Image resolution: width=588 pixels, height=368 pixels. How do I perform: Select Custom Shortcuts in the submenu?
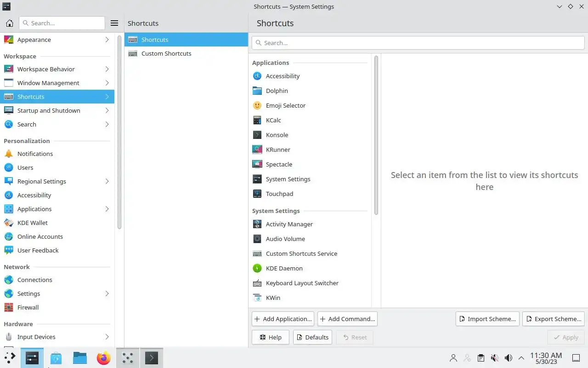point(186,53)
